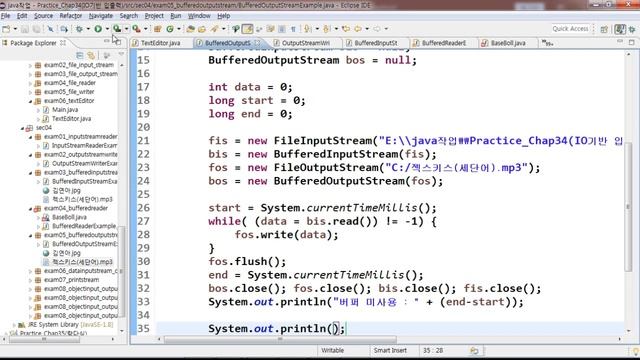
Task: Toggle Block Selection Mode icon
Action: pyautogui.click(x=282, y=29)
